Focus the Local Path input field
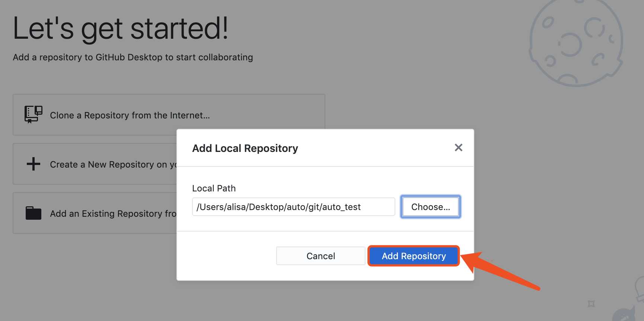 click(293, 207)
